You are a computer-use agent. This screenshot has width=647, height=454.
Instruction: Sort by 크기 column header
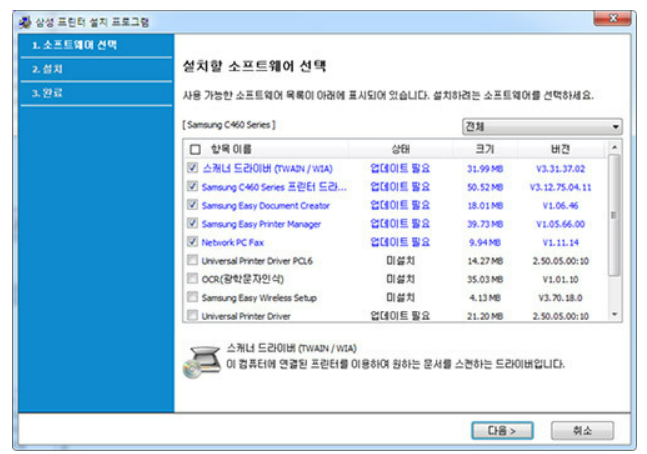[x=485, y=149]
